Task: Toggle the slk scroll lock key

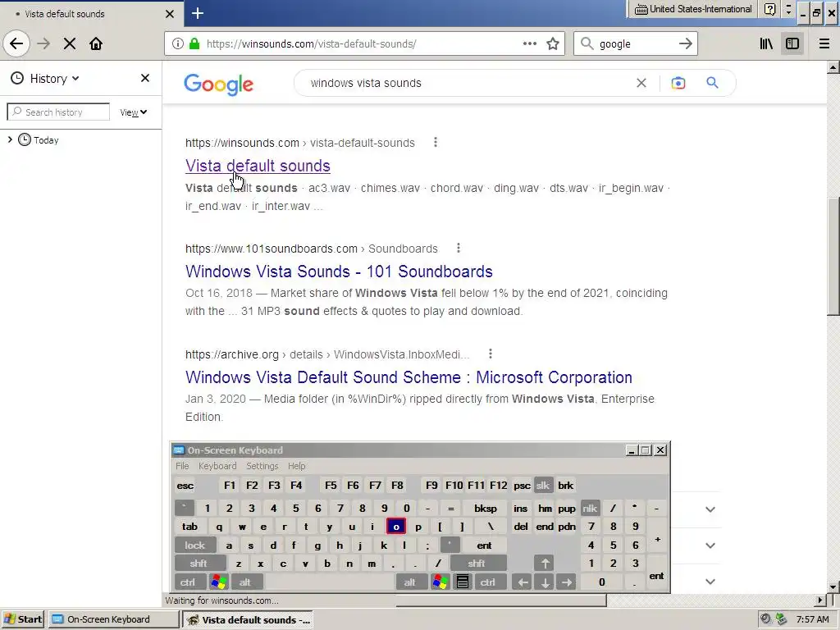Action: click(543, 486)
